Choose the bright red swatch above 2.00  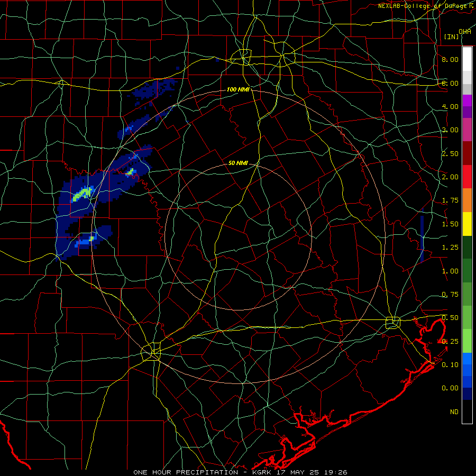467,177
